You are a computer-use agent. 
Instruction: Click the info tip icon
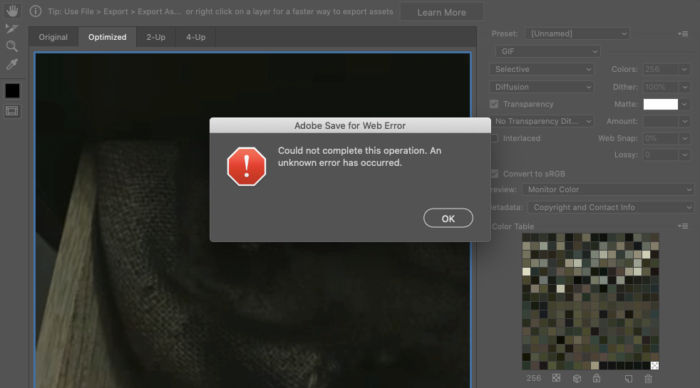[x=35, y=11]
